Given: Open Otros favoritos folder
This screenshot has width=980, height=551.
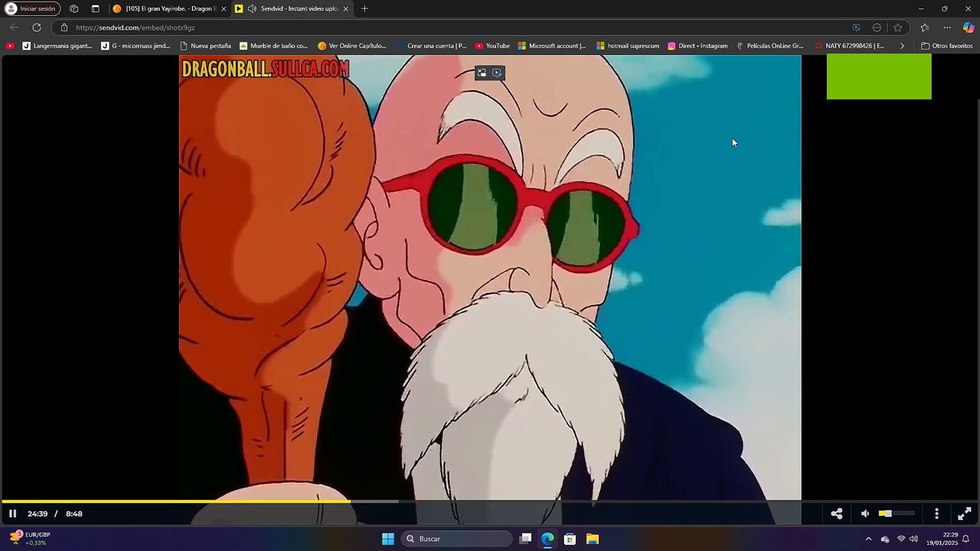Looking at the screenshot, I should coord(946,46).
